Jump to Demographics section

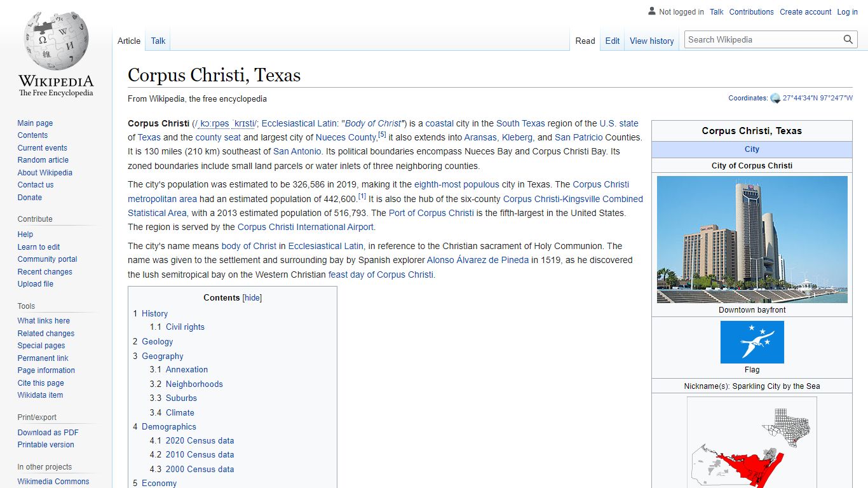tap(168, 426)
